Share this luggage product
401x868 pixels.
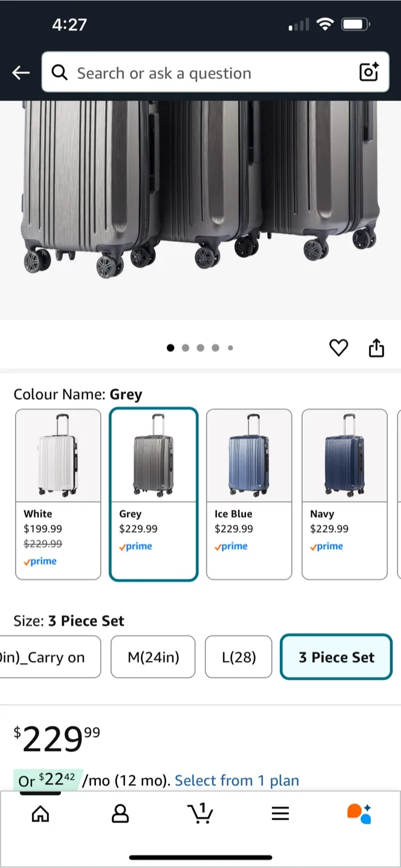pyautogui.click(x=376, y=347)
